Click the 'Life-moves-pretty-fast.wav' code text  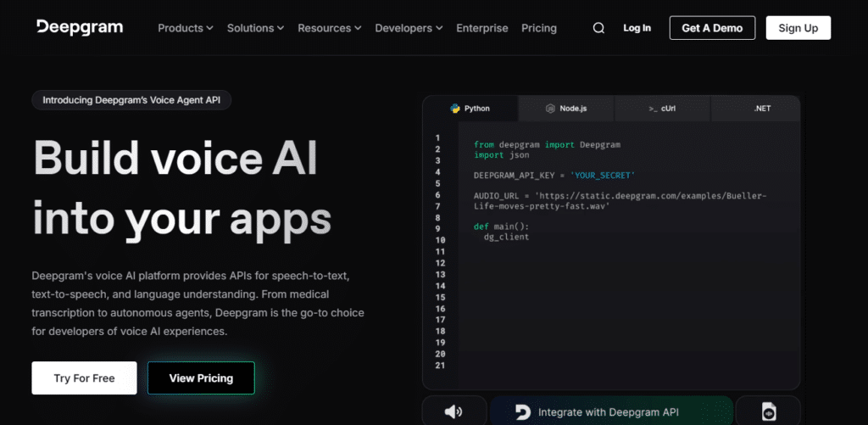click(542, 206)
